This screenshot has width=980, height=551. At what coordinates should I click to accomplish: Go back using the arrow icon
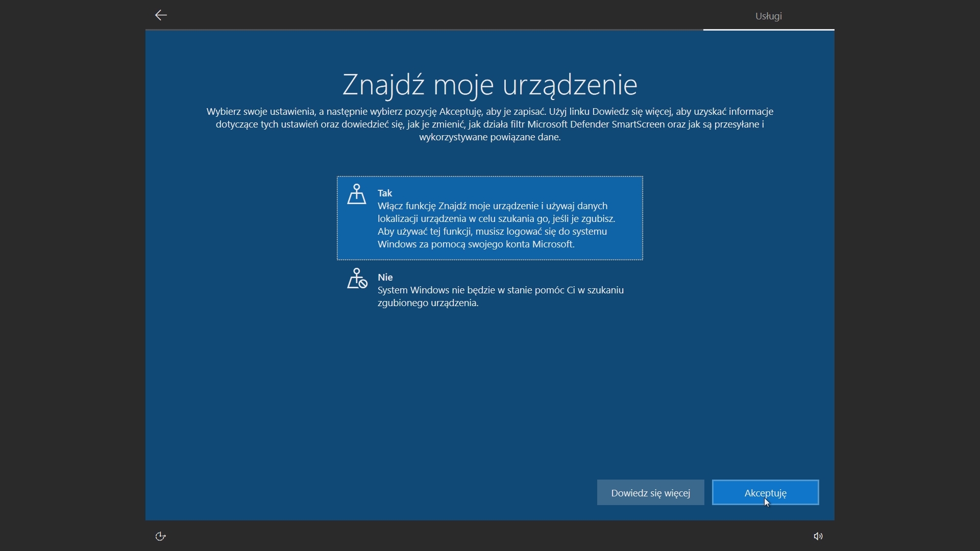161,15
